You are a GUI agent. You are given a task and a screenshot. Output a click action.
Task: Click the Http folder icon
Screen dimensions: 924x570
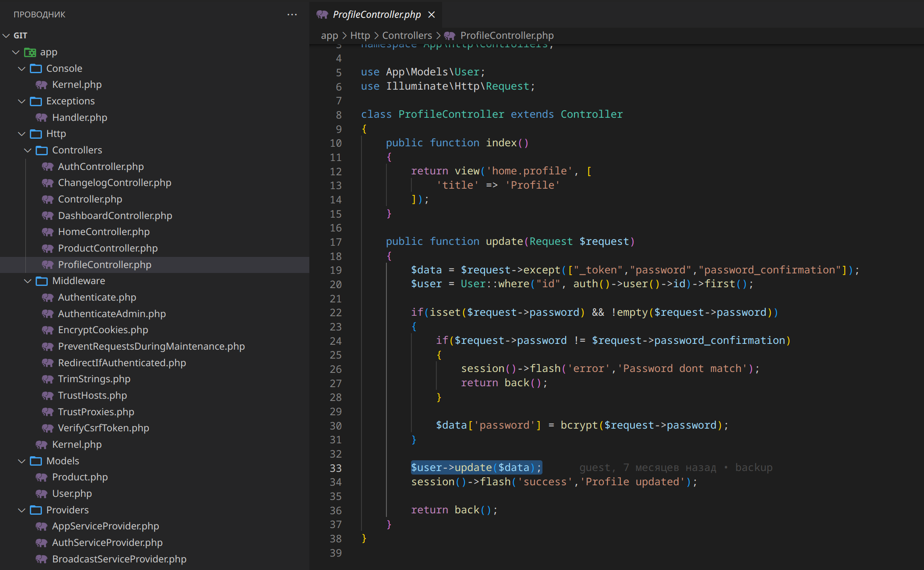[x=36, y=134]
